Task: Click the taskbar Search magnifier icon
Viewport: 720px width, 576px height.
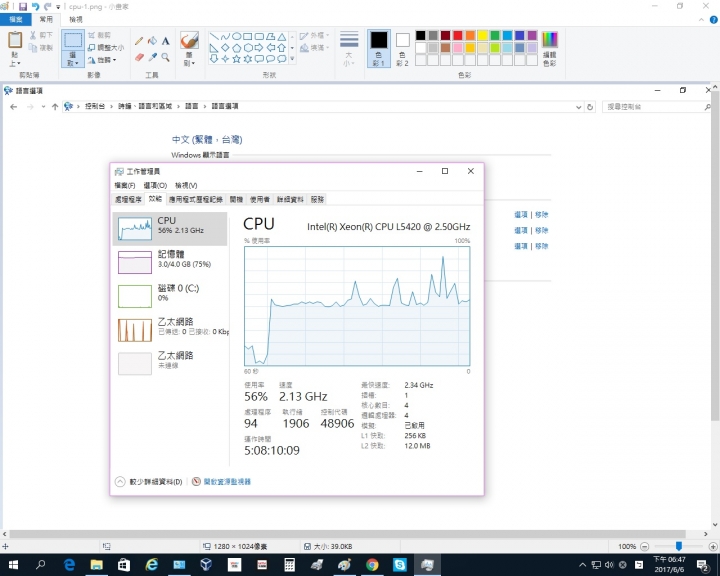Action: pyautogui.click(x=41, y=565)
